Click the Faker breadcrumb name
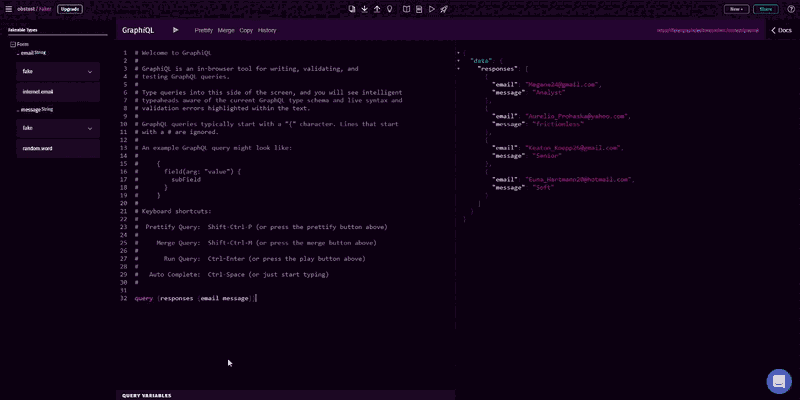This screenshot has width=800, height=400. click(46, 9)
